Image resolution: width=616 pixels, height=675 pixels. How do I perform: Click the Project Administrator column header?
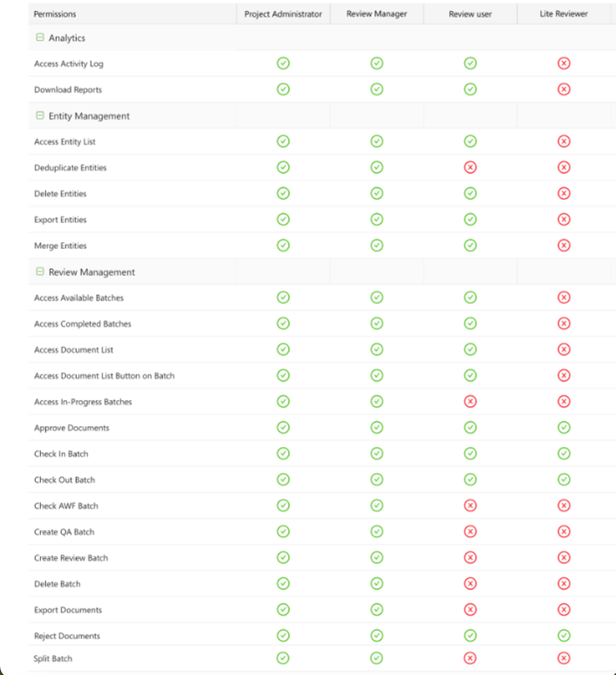[283, 14]
